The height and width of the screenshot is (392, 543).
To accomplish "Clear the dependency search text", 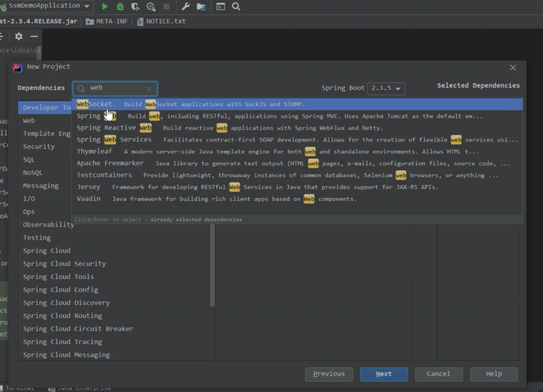I will 149,89.
